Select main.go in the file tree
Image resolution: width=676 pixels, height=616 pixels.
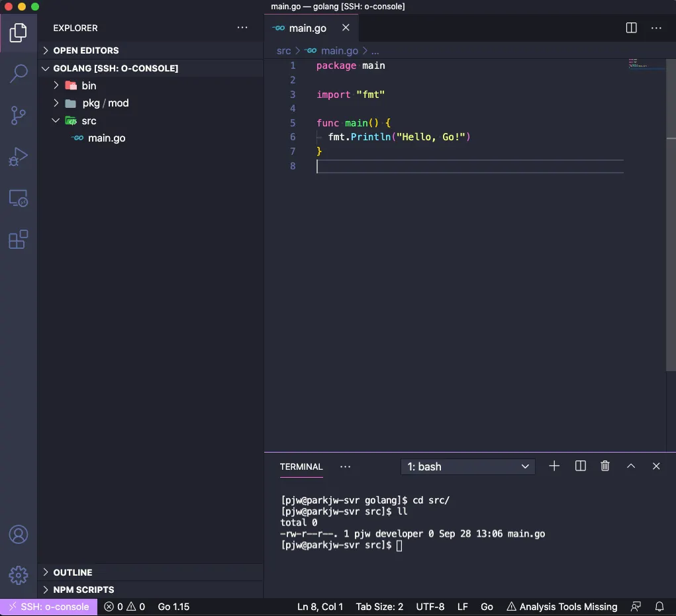tap(107, 138)
